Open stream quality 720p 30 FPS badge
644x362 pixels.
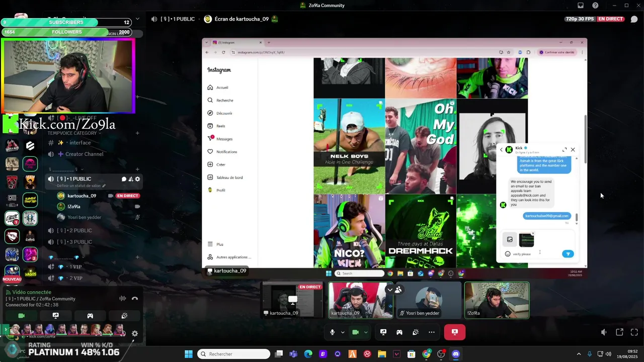tap(580, 19)
